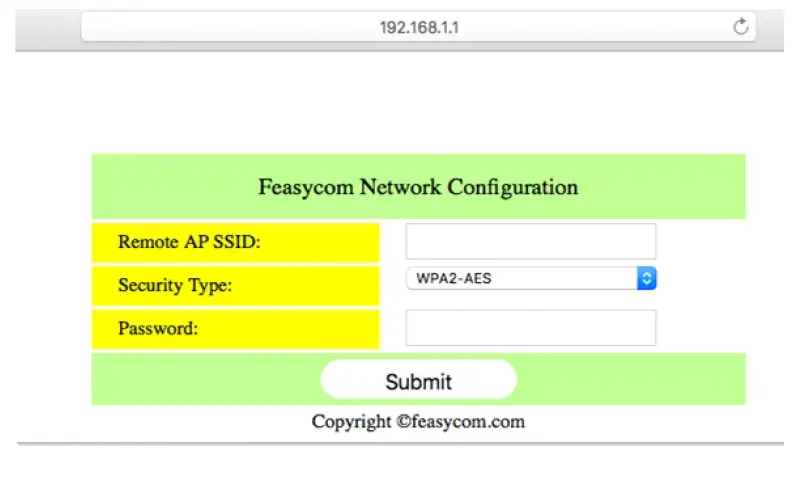
Task: Focus the Password text field
Action: 530,328
